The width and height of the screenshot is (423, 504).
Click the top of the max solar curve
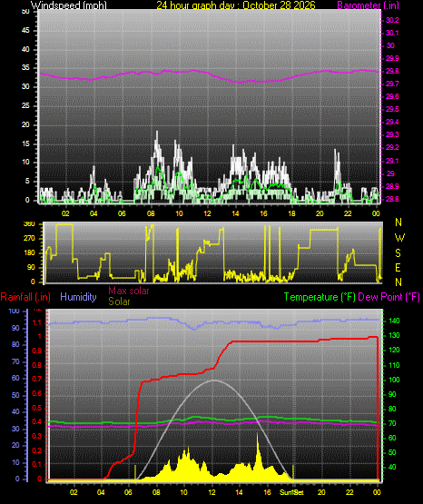[x=214, y=380]
